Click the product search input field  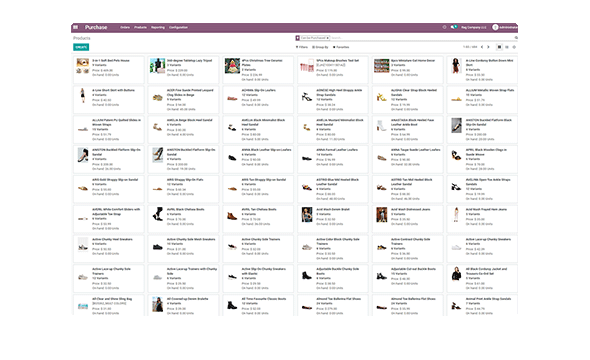tap(421, 38)
